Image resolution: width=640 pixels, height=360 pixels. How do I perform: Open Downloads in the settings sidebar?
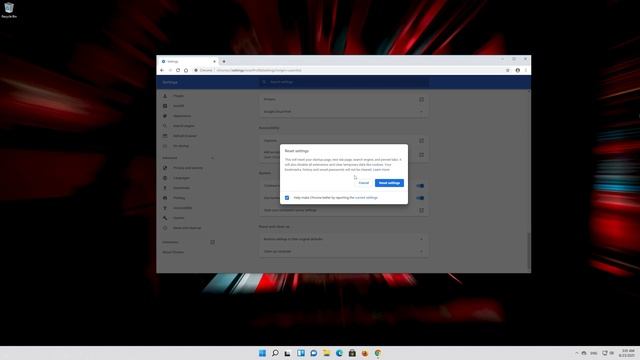click(181, 188)
